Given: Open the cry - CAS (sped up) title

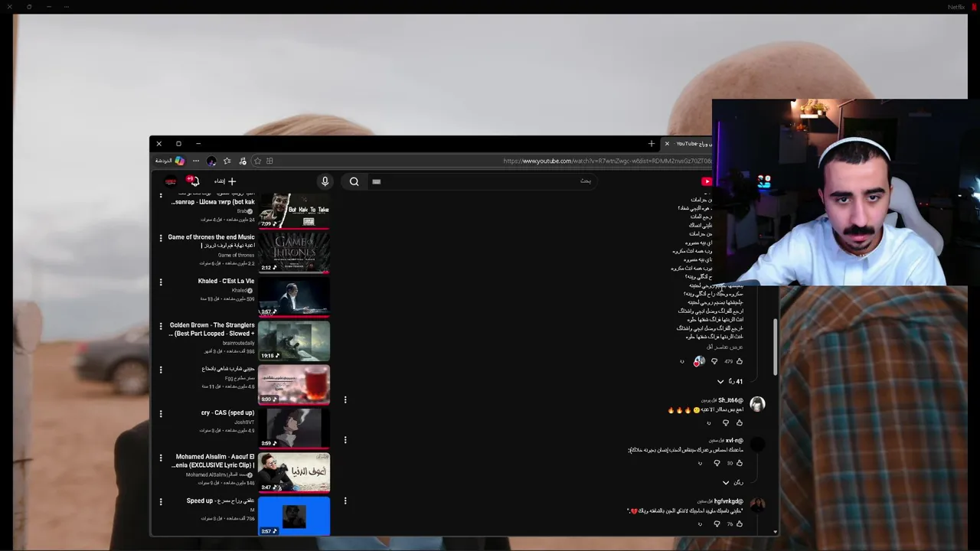Looking at the screenshot, I should pyautogui.click(x=228, y=412).
